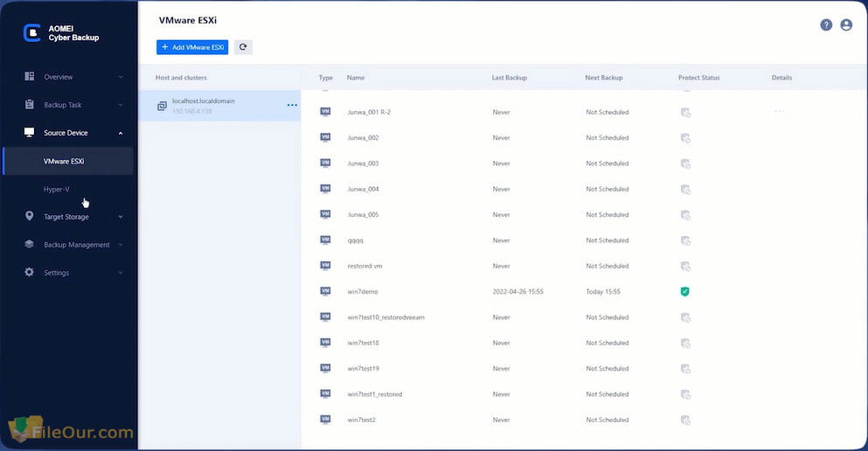This screenshot has height=451, width=868.
Task: Click green protected shield for win7demo
Action: 684,292
